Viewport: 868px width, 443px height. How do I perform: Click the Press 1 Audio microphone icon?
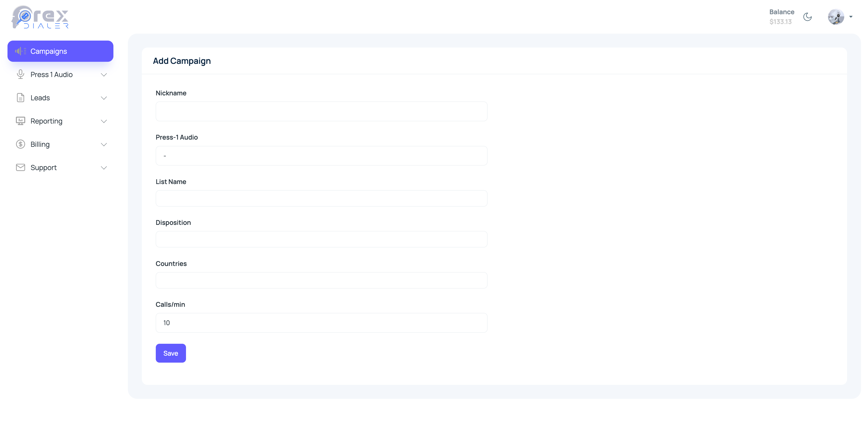[20, 74]
